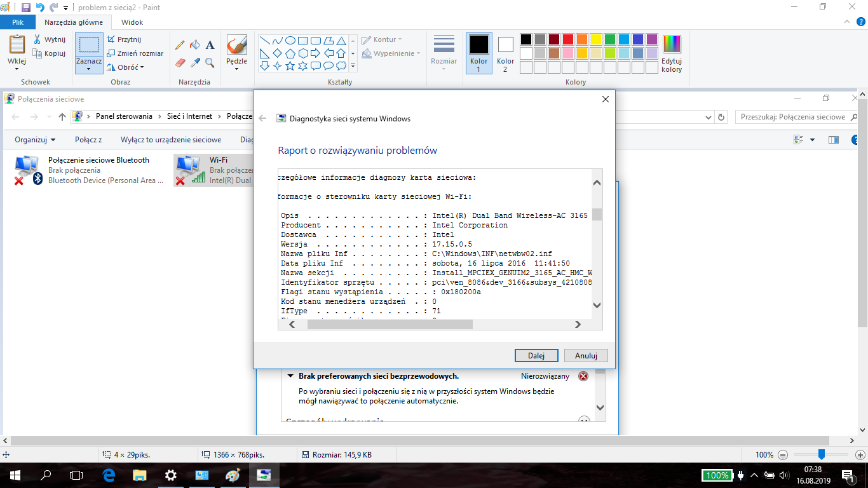Pick the yellow color swatch
Image resolution: width=868 pixels, height=488 pixels.
coord(595,39)
